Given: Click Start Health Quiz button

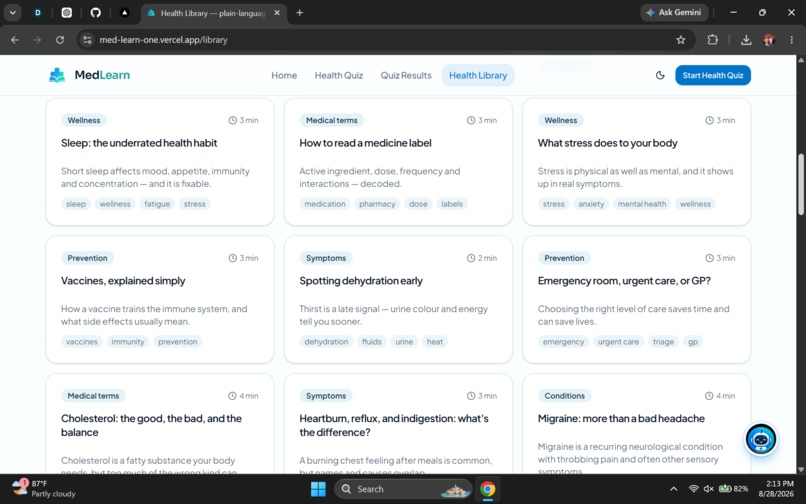Looking at the screenshot, I should 713,75.
